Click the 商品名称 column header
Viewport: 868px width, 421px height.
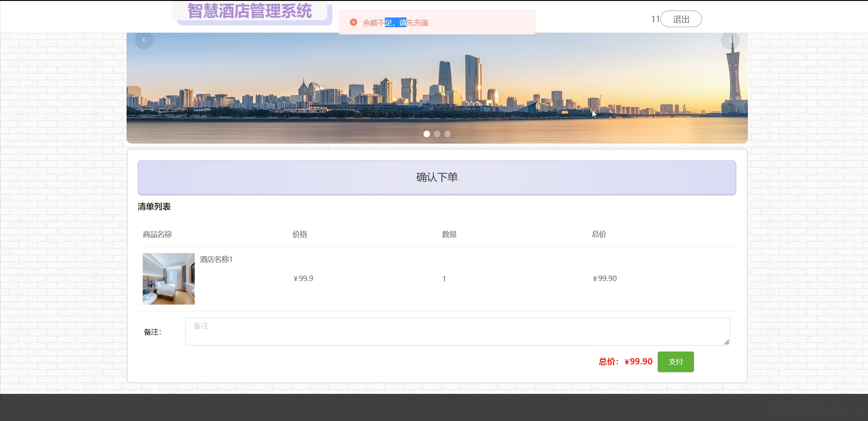pyautogui.click(x=157, y=234)
